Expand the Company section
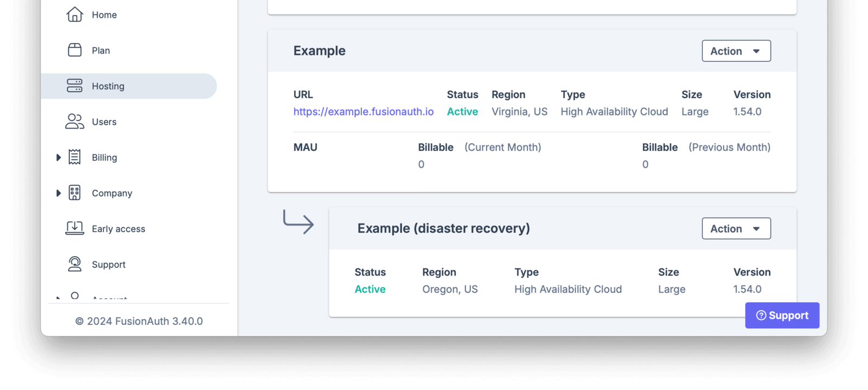This screenshot has width=868, height=390. point(59,193)
